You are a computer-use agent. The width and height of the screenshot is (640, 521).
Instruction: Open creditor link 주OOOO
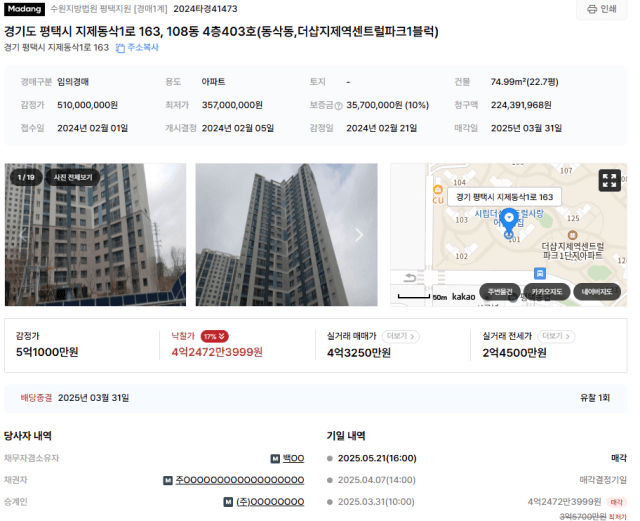coord(240,480)
